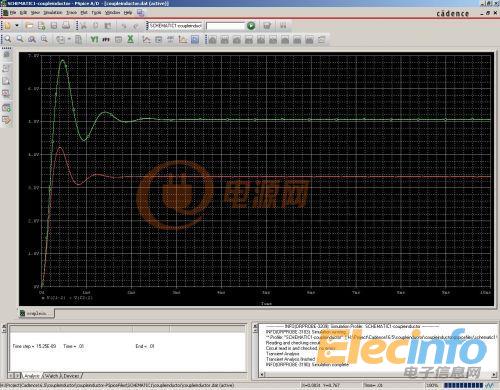Click the Save disk icon
The width and height of the screenshot is (500, 390).
click(x=54, y=26)
